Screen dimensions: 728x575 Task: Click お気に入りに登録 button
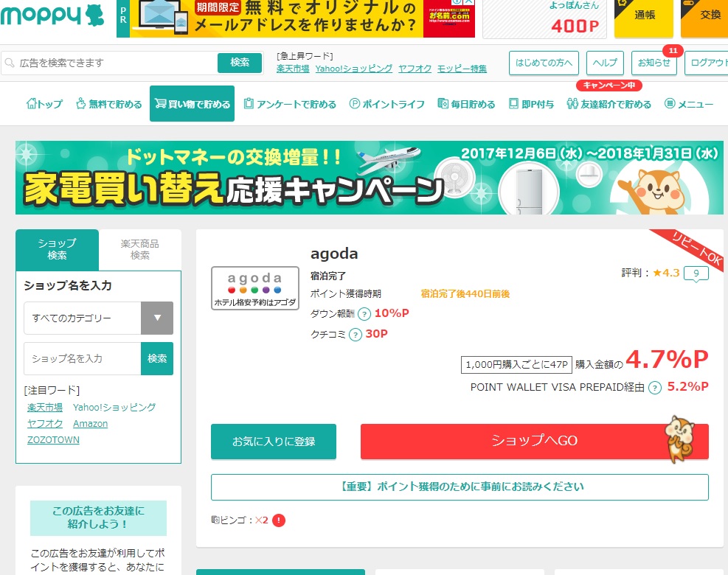point(274,442)
